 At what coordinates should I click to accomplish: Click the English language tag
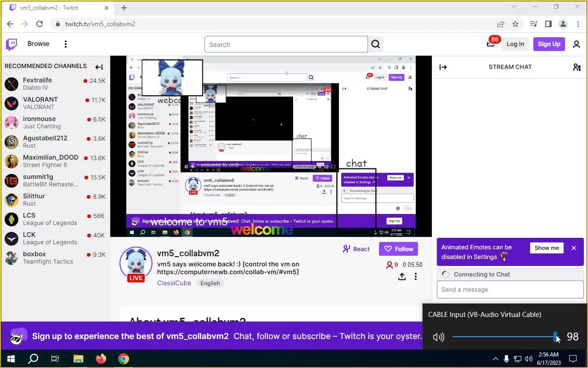(x=210, y=283)
